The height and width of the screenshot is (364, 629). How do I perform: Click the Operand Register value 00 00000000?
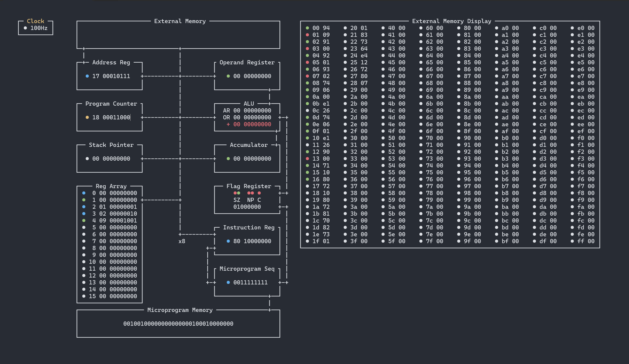click(x=252, y=76)
